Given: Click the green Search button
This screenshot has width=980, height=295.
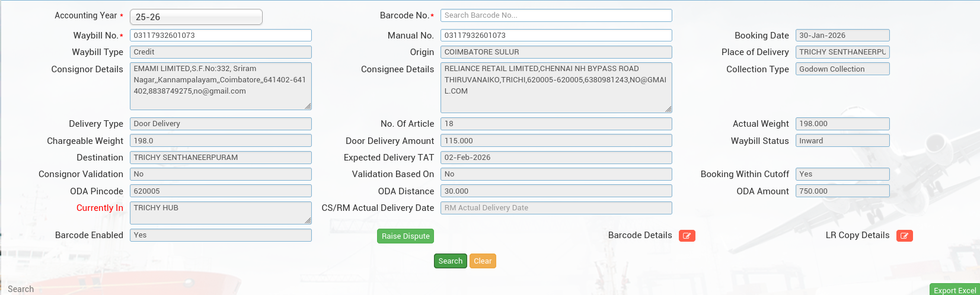Looking at the screenshot, I should (450, 261).
